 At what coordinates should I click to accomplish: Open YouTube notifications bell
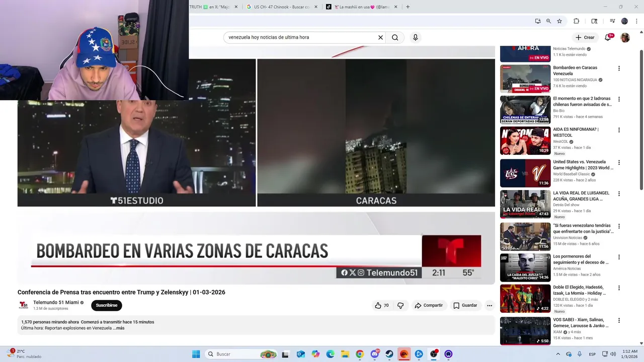608,37
